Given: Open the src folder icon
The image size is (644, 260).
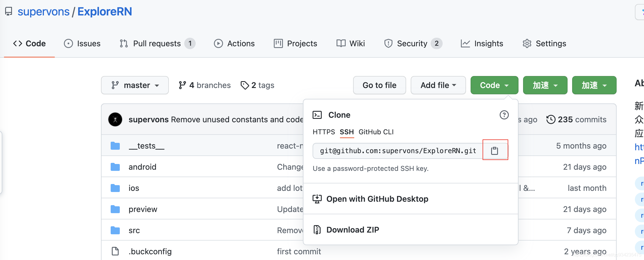Looking at the screenshot, I should (115, 230).
